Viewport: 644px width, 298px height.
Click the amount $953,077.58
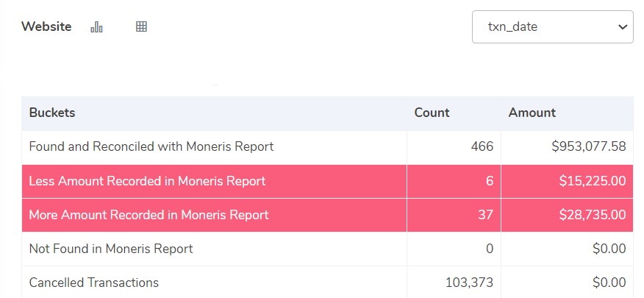tap(589, 146)
